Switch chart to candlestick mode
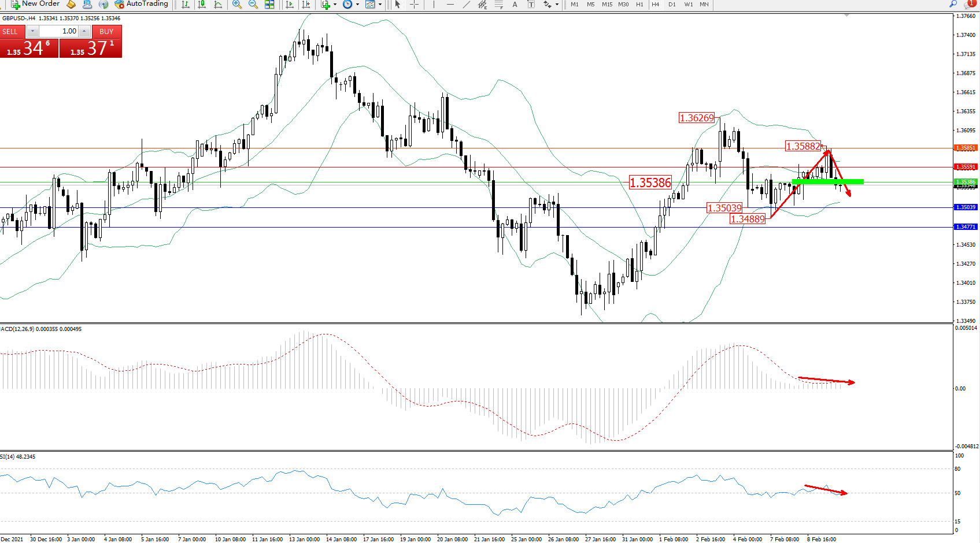This screenshot has height=543, width=980. click(x=202, y=5)
